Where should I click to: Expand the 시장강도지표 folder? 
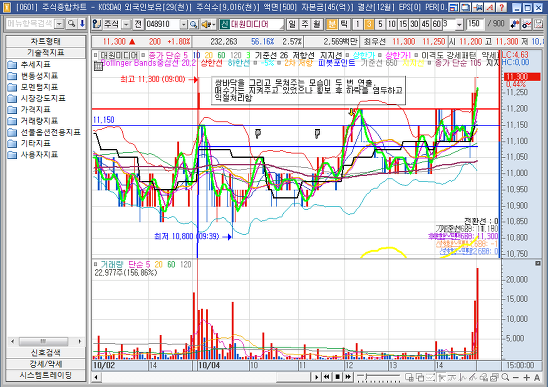(x=37, y=98)
